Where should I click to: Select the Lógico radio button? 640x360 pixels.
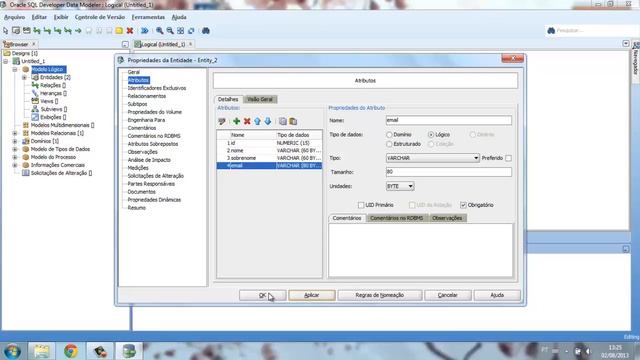(x=431, y=134)
